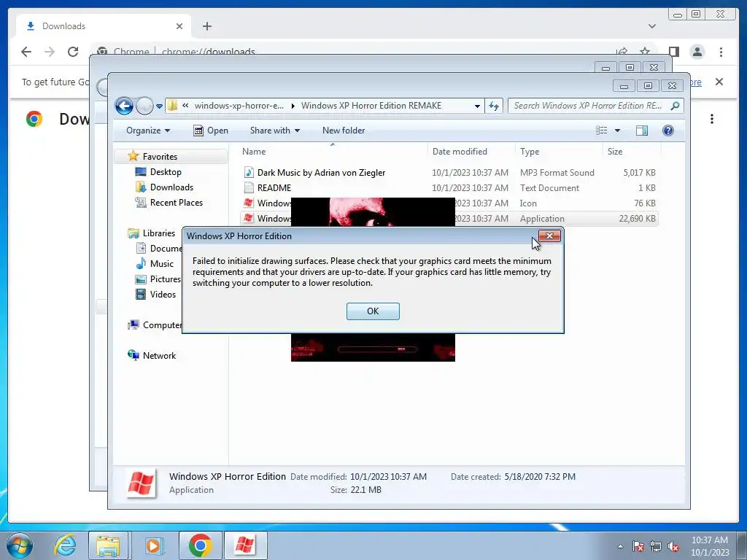Select Network in the navigation pane
This screenshot has height=560, width=747.
point(159,356)
